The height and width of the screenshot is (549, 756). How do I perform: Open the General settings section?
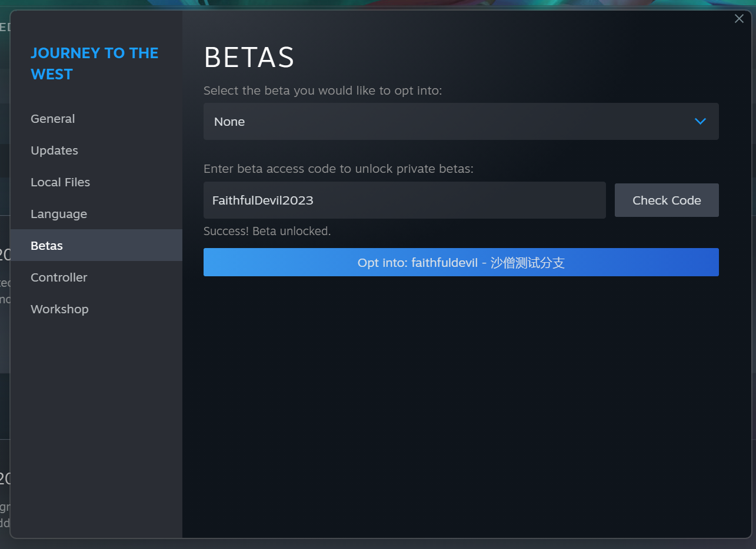pyautogui.click(x=53, y=119)
